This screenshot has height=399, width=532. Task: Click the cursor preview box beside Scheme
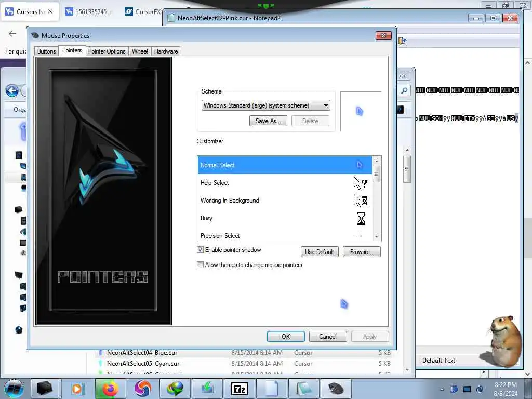coord(361,111)
